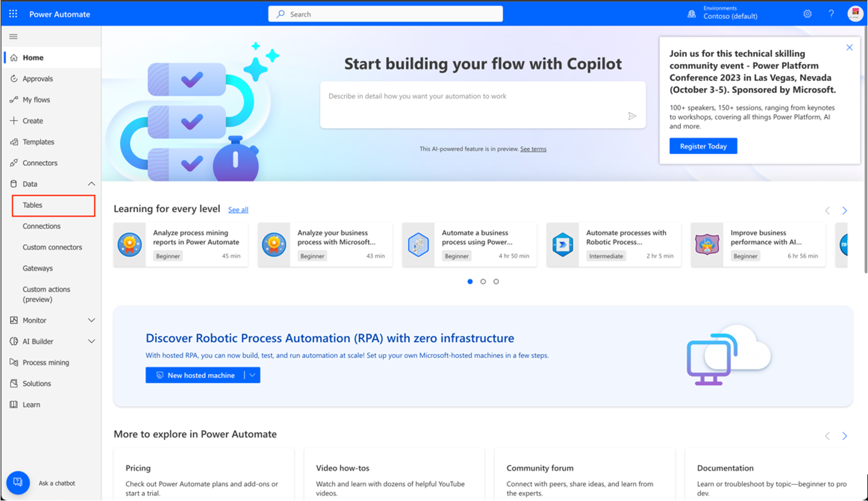
Task: Open Analyze process mining reports learning card
Action: tap(181, 245)
